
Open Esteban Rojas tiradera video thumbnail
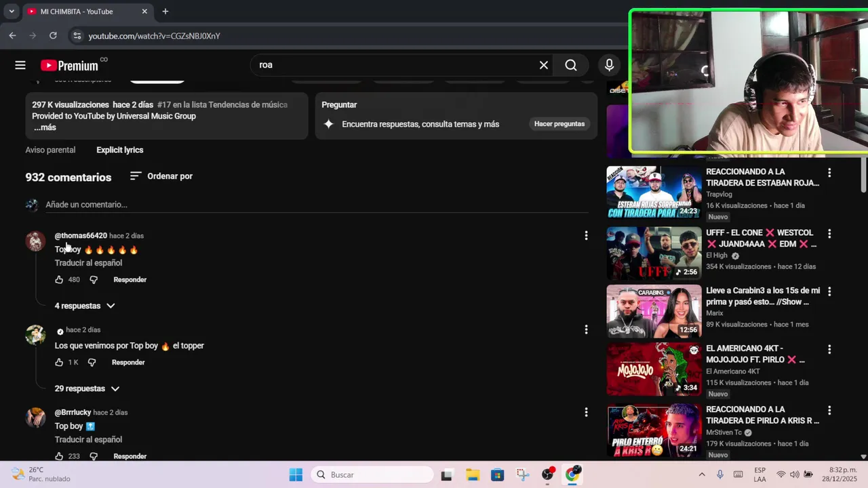click(x=654, y=192)
